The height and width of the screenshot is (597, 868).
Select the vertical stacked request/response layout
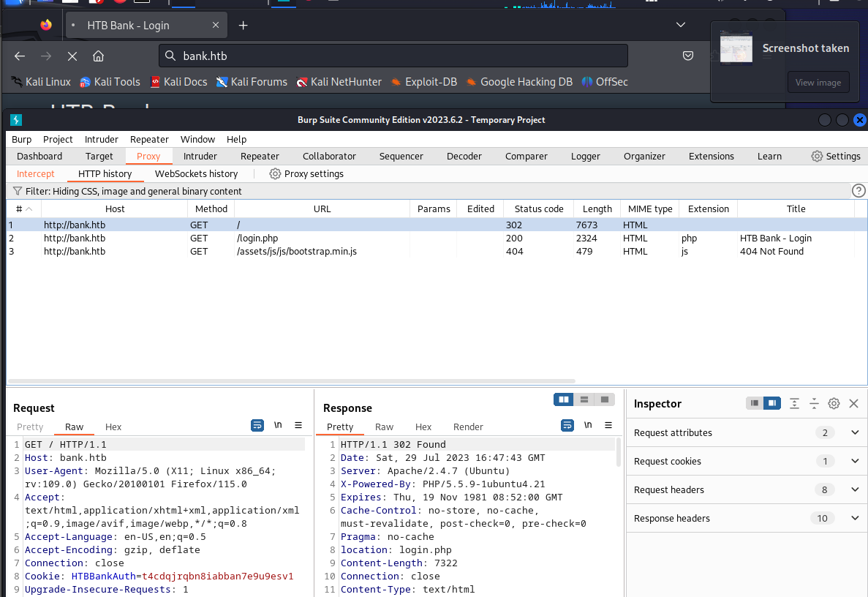584,399
